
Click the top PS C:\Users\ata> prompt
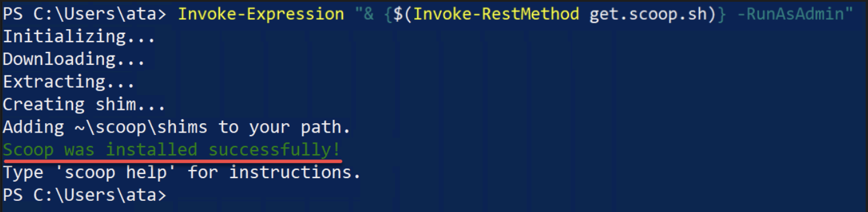pyautogui.click(x=84, y=14)
